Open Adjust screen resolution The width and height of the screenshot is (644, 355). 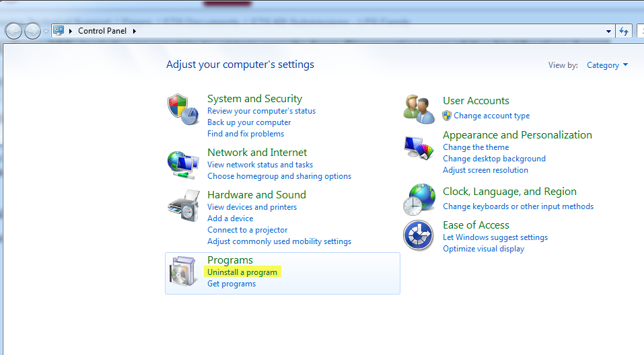pos(485,170)
